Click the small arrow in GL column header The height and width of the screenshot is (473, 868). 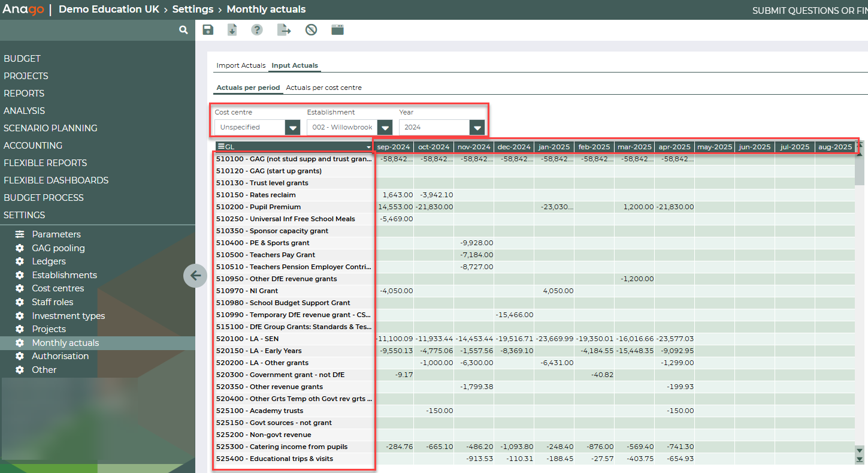pyautogui.click(x=368, y=147)
